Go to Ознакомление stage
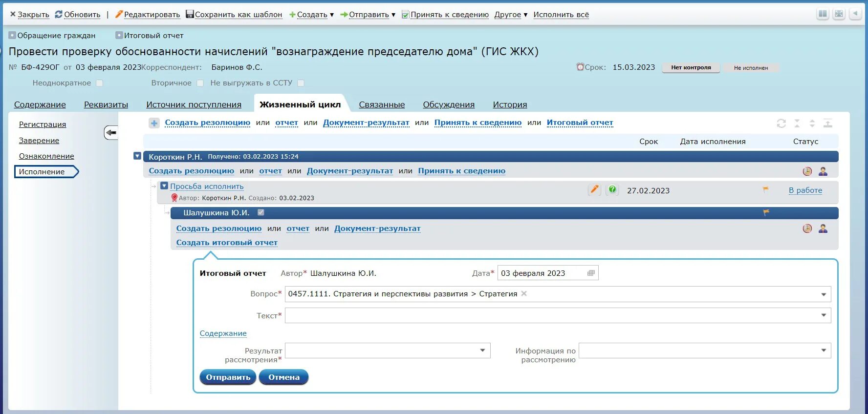 coord(46,156)
